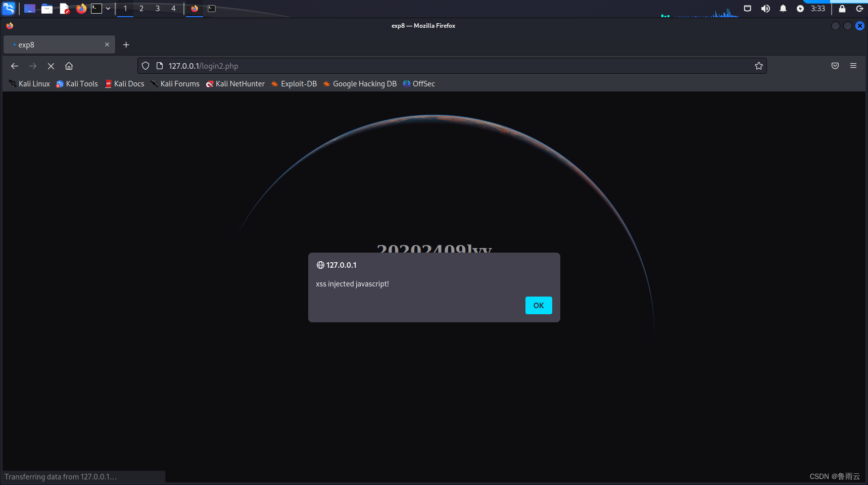
Task: Open a new tab with plus button
Action: tap(126, 44)
